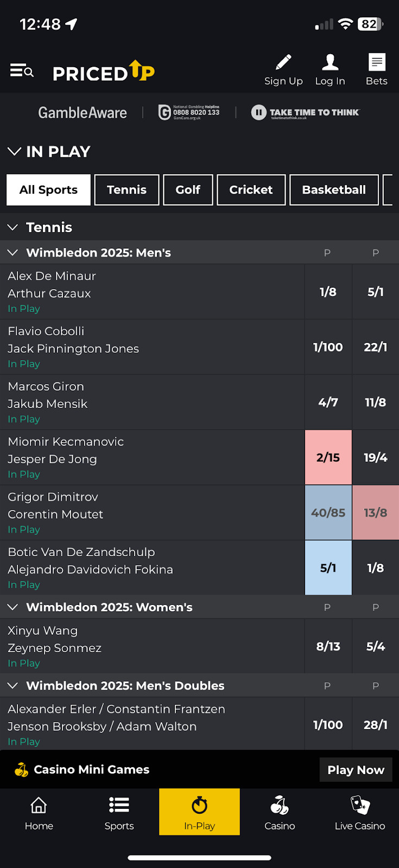This screenshot has height=868, width=399.
Task: Toggle the 2/15 Kecmanovic odds selection
Action: point(328,457)
